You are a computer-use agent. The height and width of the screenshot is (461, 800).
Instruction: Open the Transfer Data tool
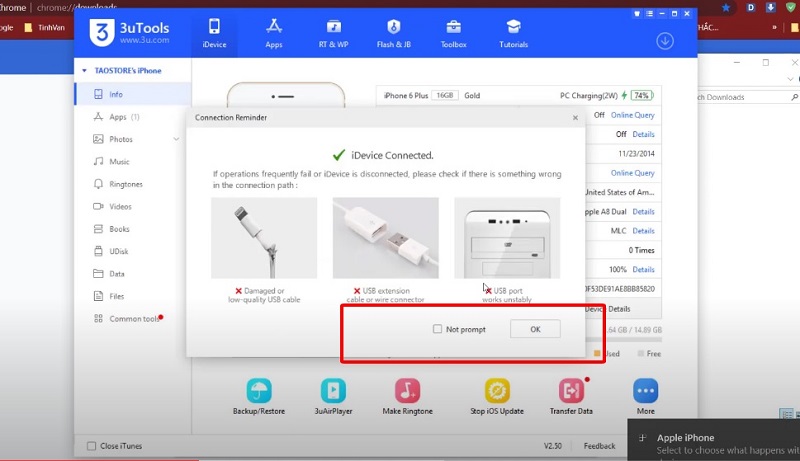coord(571,397)
